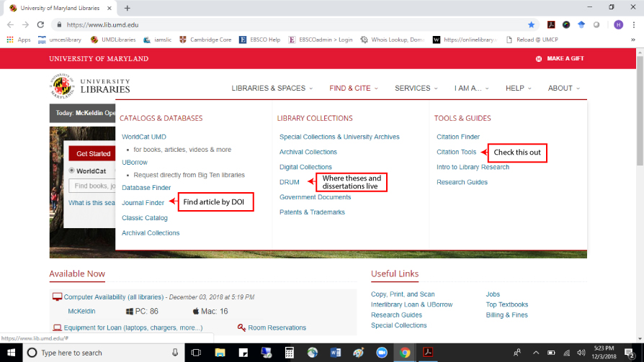Viewport: 644px width, 362px height.
Task: Click the page vertical scrollbar
Action: (x=640, y=111)
